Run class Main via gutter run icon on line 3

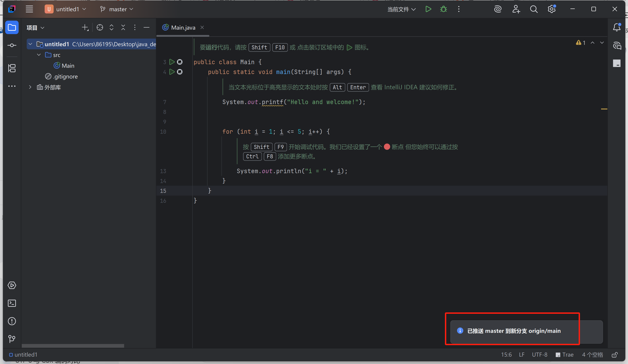171,62
